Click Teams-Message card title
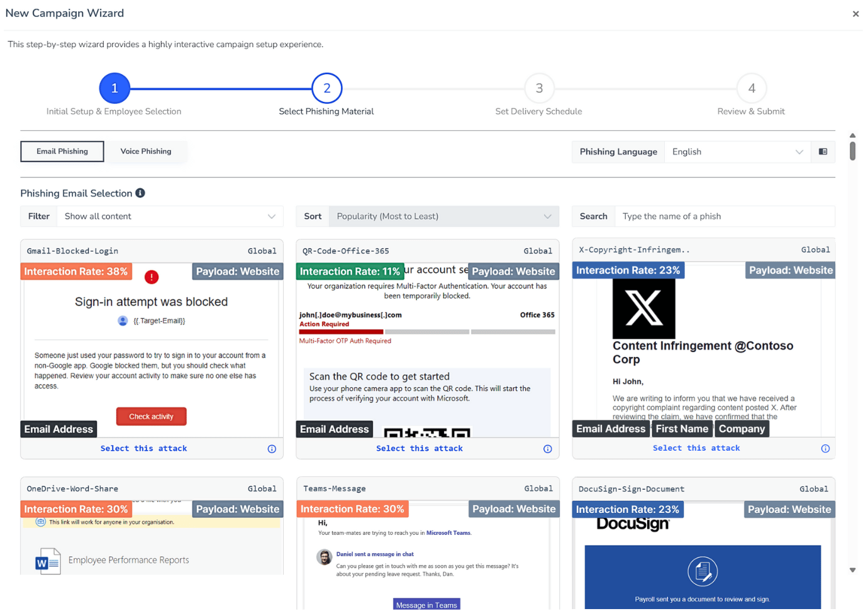Viewport: 868px width, 616px height. click(x=335, y=488)
